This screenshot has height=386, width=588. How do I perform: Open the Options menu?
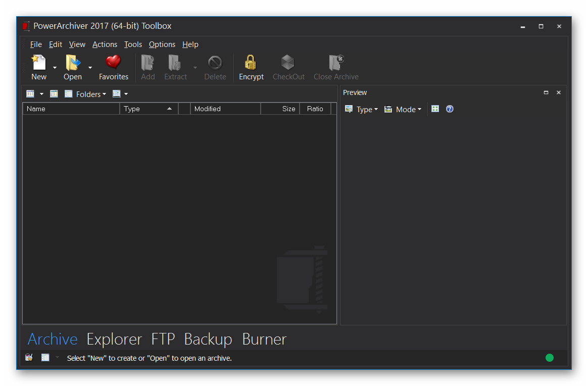click(x=162, y=44)
